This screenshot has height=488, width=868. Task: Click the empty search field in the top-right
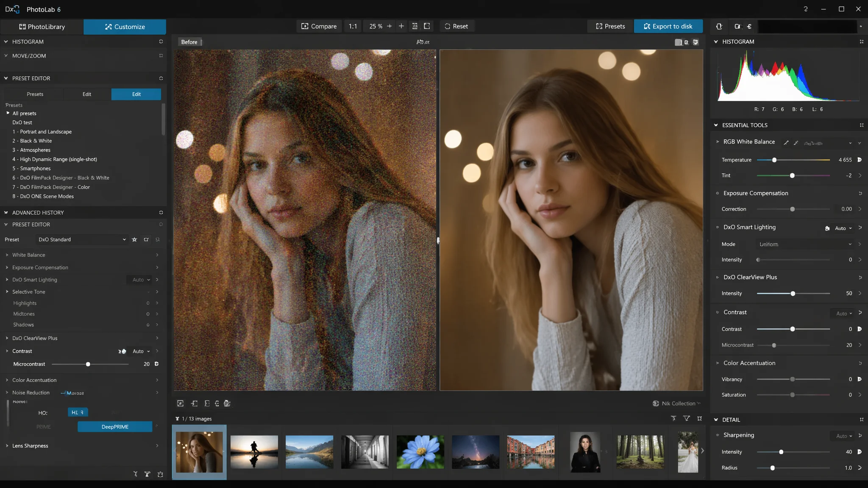(x=807, y=26)
